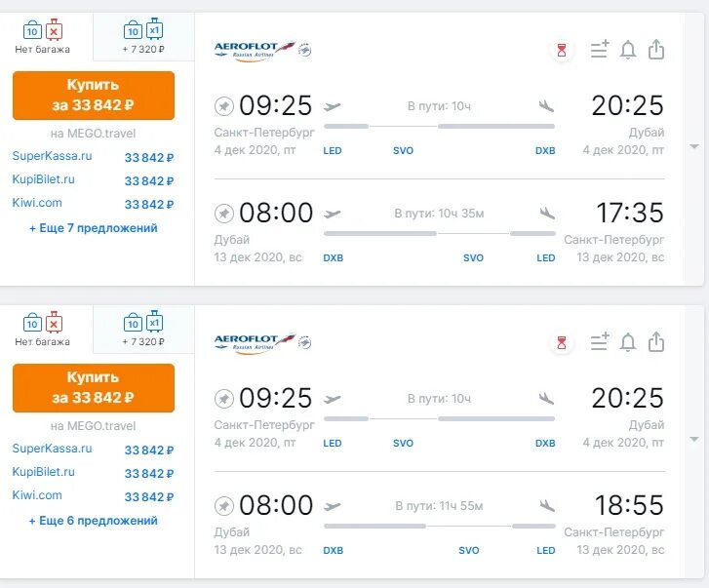Select 'Нет багажа' tab on top ticket

43,37
